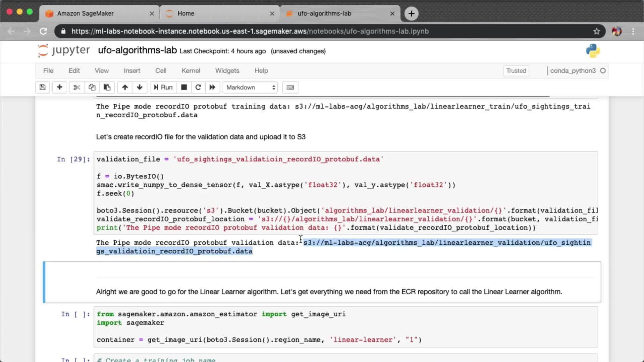Screen dimensions: 644x362
Task: Click the Trusted notebook button
Action: pyautogui.click(x=516, y=71)
